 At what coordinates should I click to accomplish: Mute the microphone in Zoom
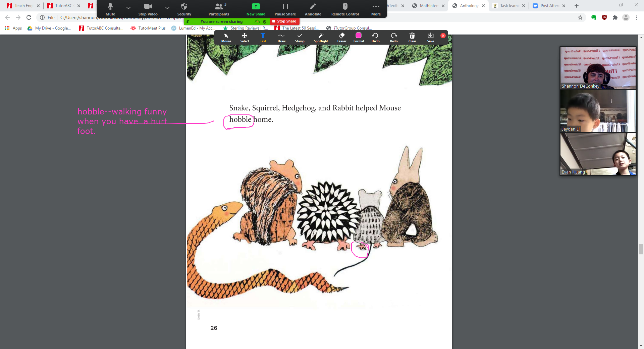click(110, 9)
